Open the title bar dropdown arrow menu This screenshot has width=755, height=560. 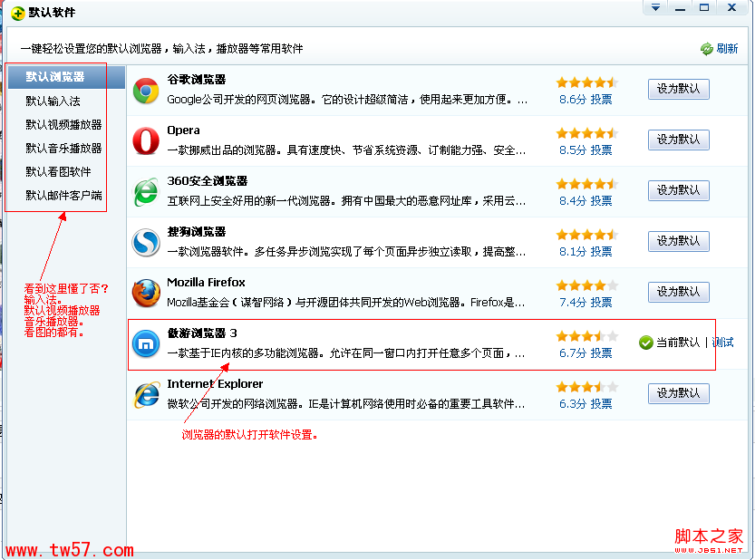655,7
